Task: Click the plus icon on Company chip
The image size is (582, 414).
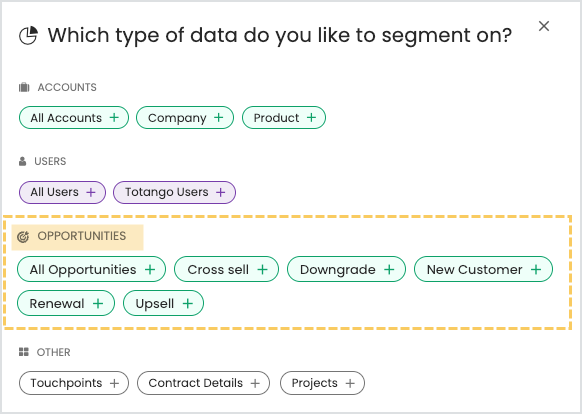Action: pyautogui.click(x=219, y=118)
